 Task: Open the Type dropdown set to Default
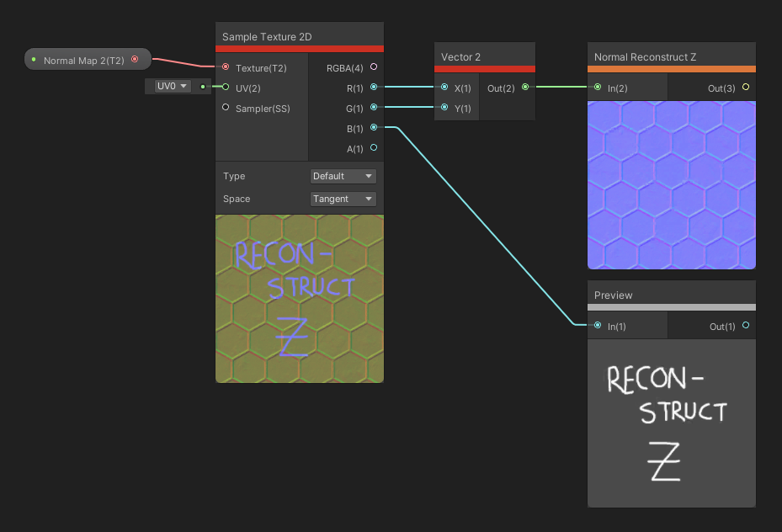(343, 176)
